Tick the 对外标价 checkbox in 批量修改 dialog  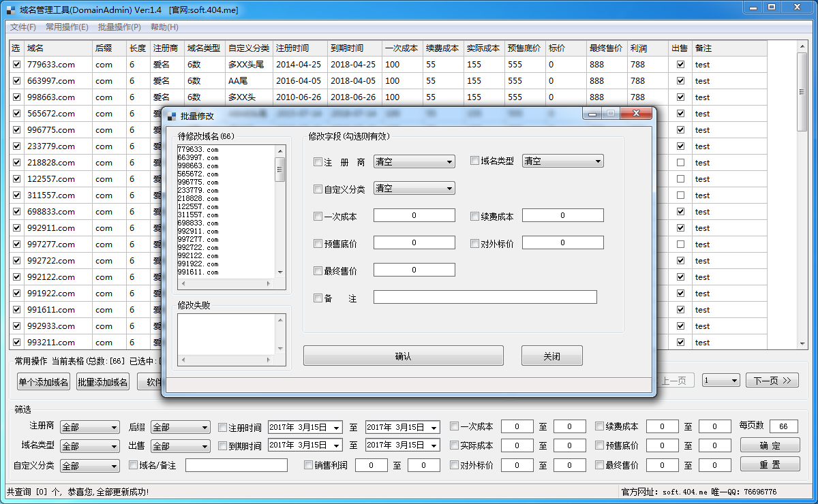475,243
